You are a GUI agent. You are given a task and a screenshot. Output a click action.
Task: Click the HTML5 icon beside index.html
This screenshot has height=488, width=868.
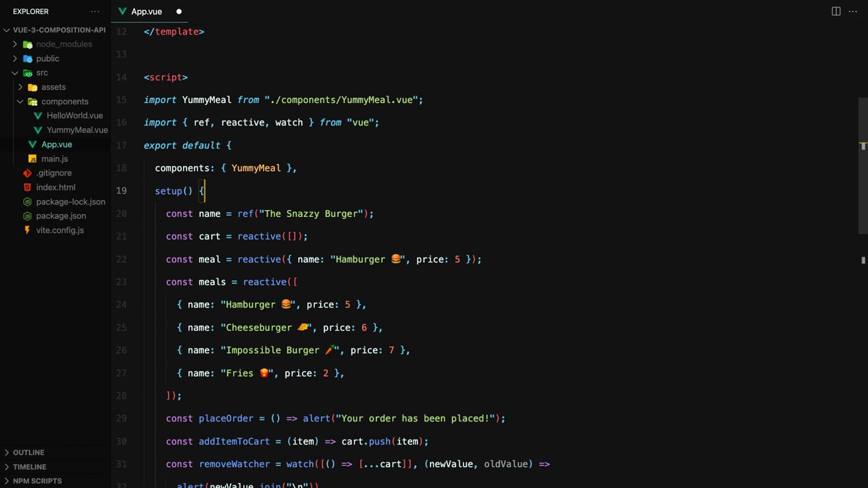(27, 187)
